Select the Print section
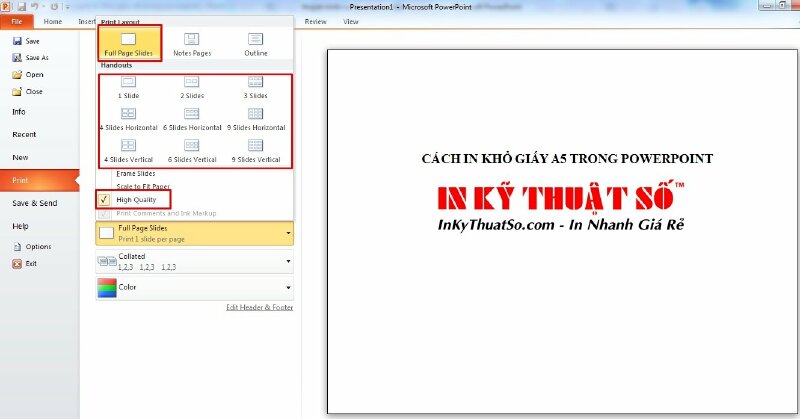Viewport: 800px width, 419px height. [x=40, y=180]
